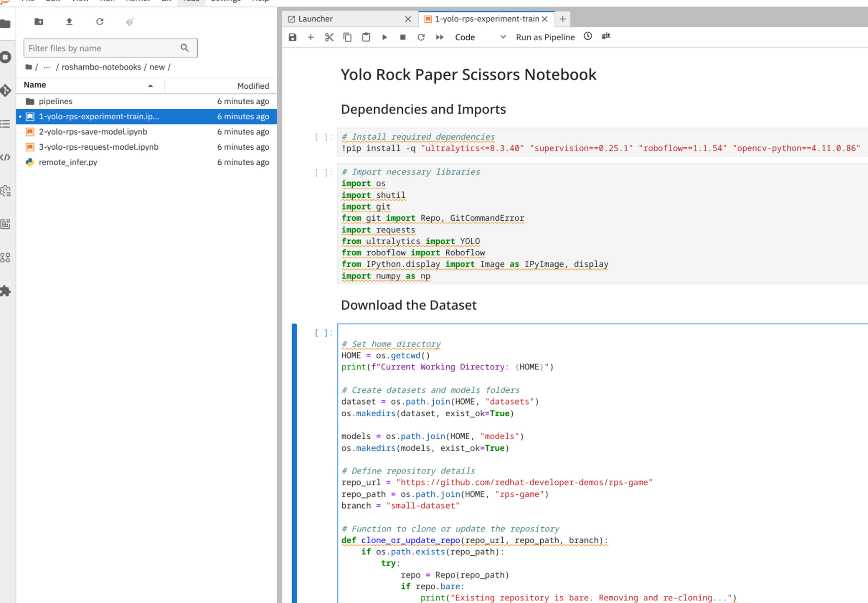Open the cell type Code dropdown
Viewport: 868px width, 603px height.
(x=480, y=37)
